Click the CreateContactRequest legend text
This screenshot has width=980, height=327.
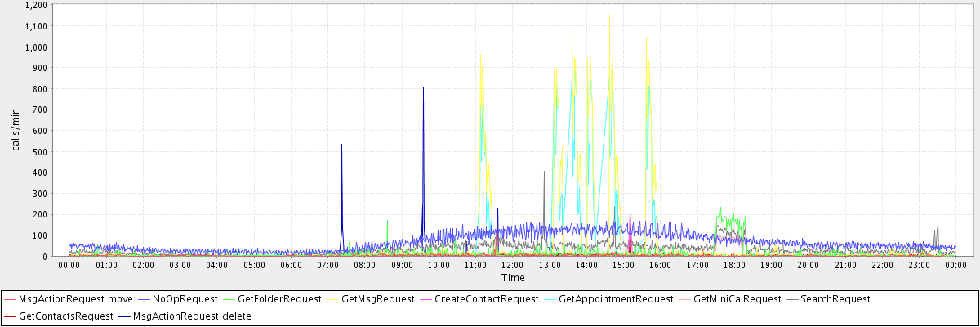487,299
